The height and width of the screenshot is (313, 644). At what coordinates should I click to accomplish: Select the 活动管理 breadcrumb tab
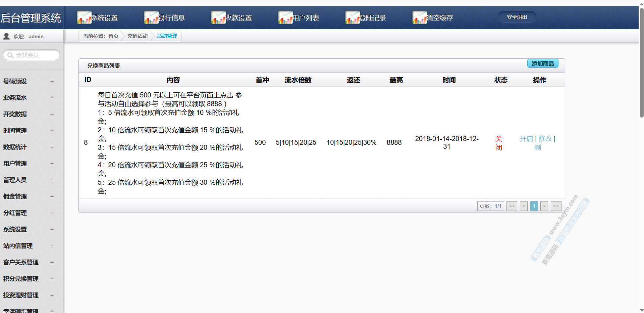pos(167,36)
